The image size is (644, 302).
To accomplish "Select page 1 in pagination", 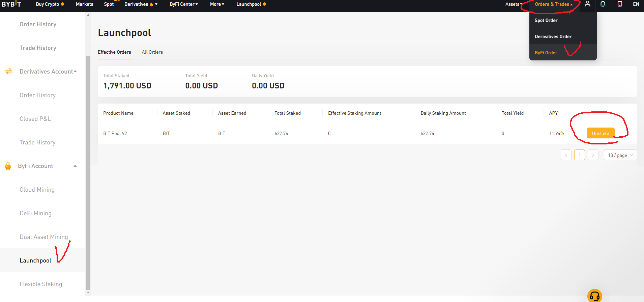I will point(580,155).
